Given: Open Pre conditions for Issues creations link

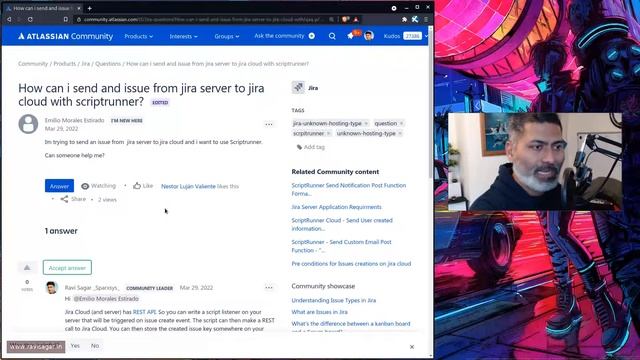Looking at the screenshot, I should click(351, 264).
